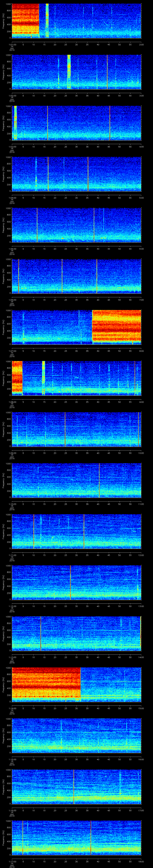Click the "1:10:00" start time label

point(12,504)
